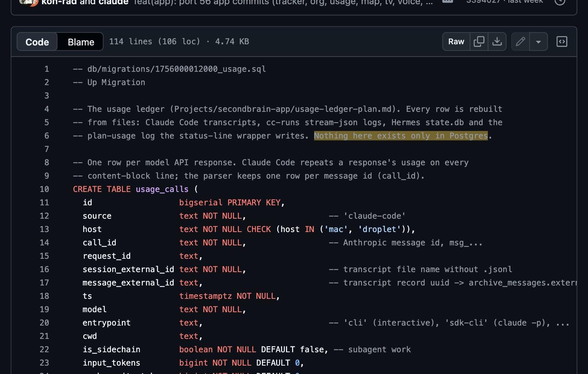The width and height of the screenshot is (588, 374).
Task: Click the cwd column name
Action: tap(90, 336)
